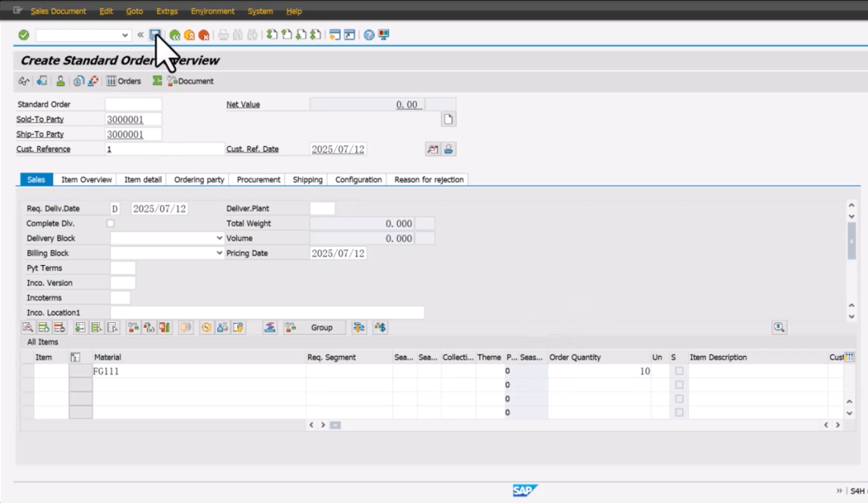Click the header partner person icon

[60, 81]
